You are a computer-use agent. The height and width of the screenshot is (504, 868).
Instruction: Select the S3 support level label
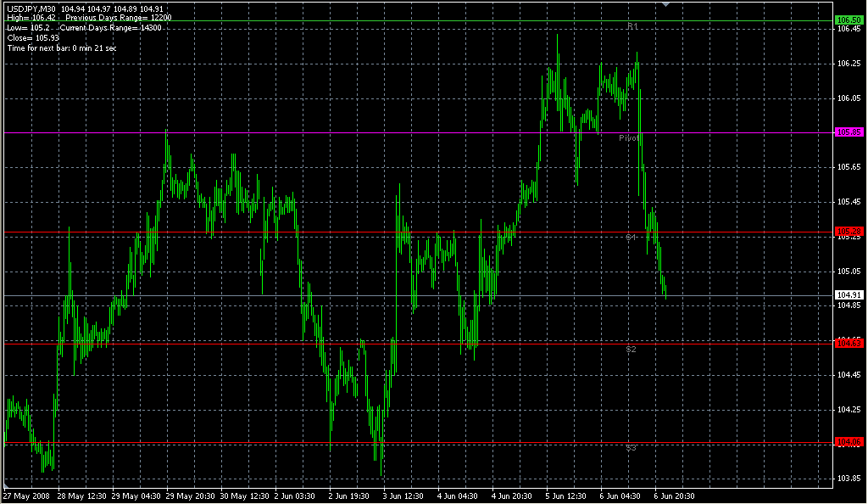coord(632,448)
